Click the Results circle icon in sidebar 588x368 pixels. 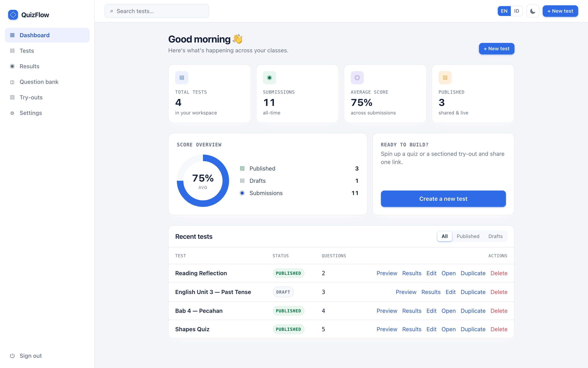click(12, 66)
